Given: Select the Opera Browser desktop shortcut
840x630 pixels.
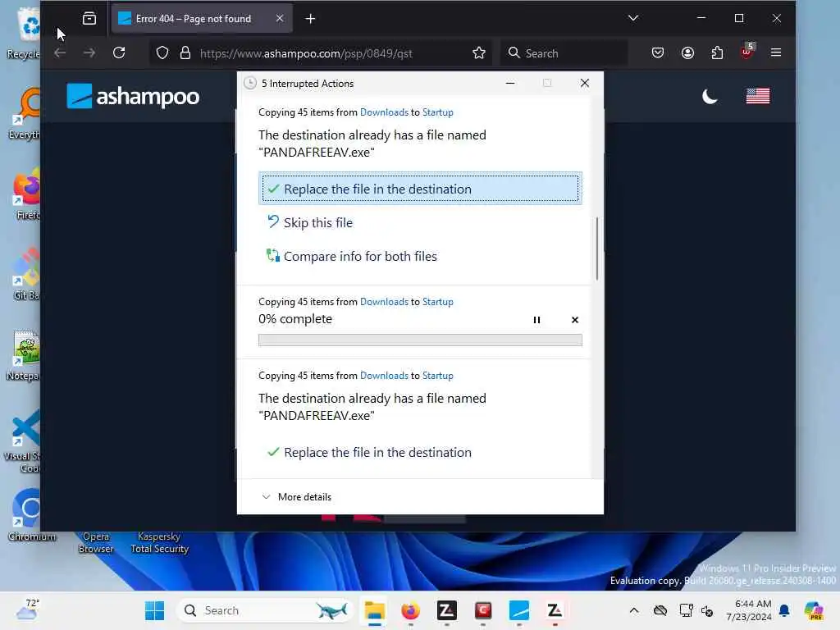Looking at the screenshot, I should tap(96, 542).
